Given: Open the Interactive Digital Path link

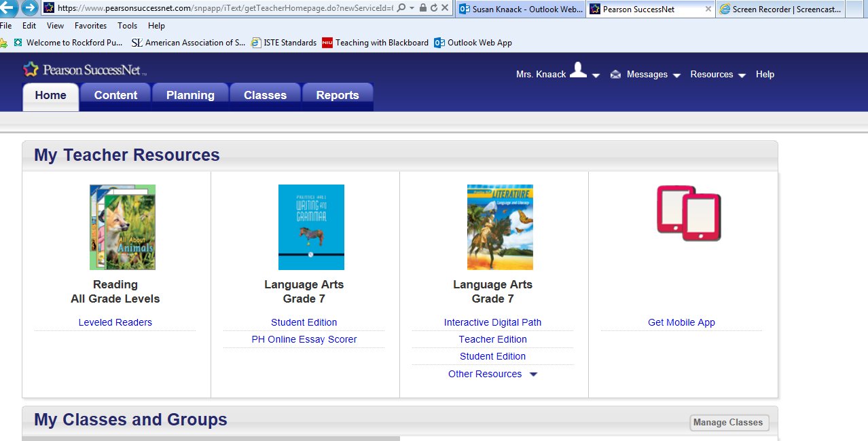Looking at the screenshot, I should coord(493,322).
